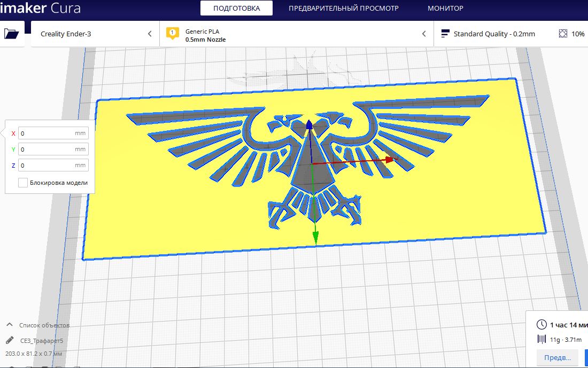Click the pencil icon beside СЕЗ_Трафарет5

10,340
